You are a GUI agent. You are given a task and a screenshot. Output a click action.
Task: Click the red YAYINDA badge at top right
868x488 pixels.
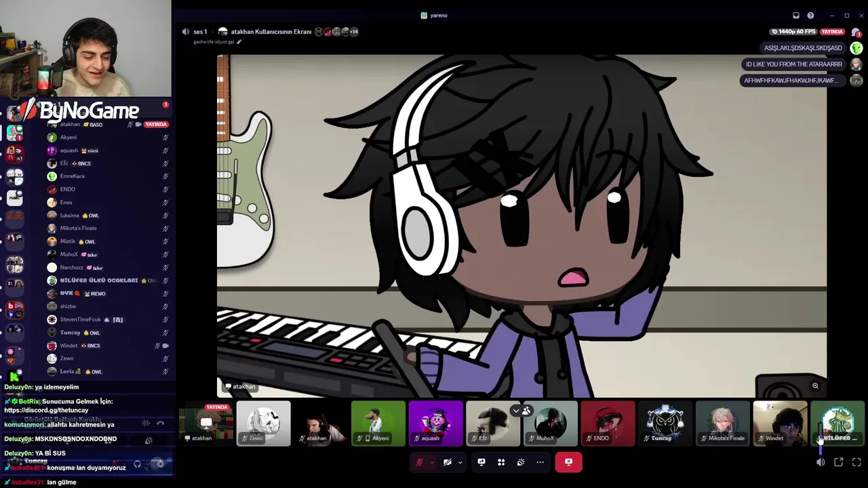tap(832, 32)
